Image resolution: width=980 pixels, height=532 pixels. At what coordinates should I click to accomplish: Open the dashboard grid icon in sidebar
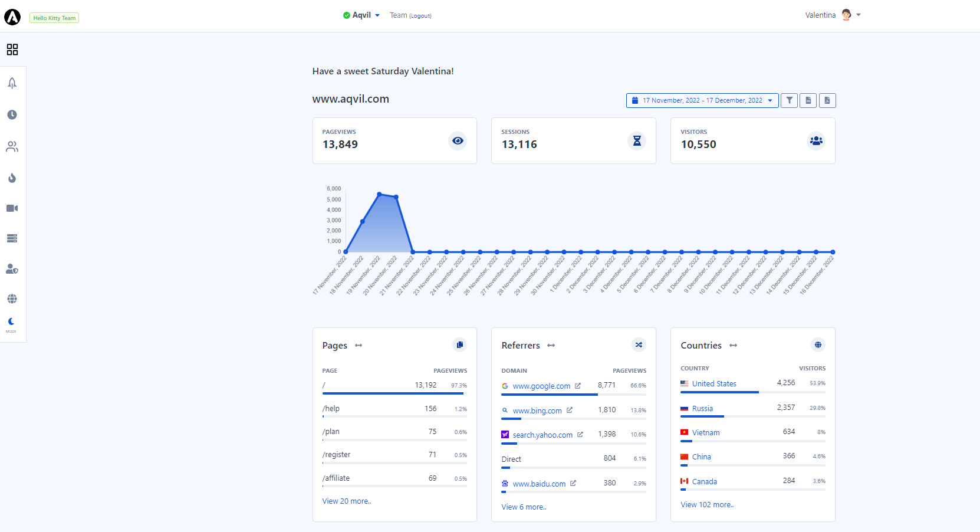[12, 50]
